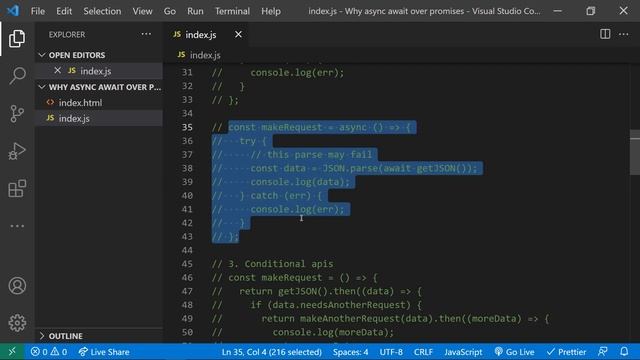The height and width of the screenshot is (360, 640).
Task: Click line number 45 in gutter
Action: pyautogui.click(x=187, y=264)
